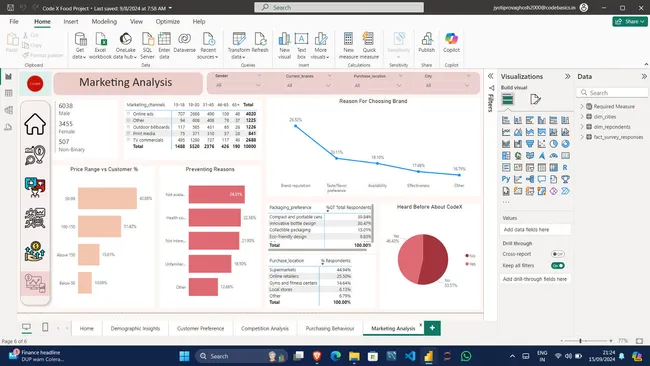
Task: Open the Current_brands slicer dropdown
Action: coord(328,85)
